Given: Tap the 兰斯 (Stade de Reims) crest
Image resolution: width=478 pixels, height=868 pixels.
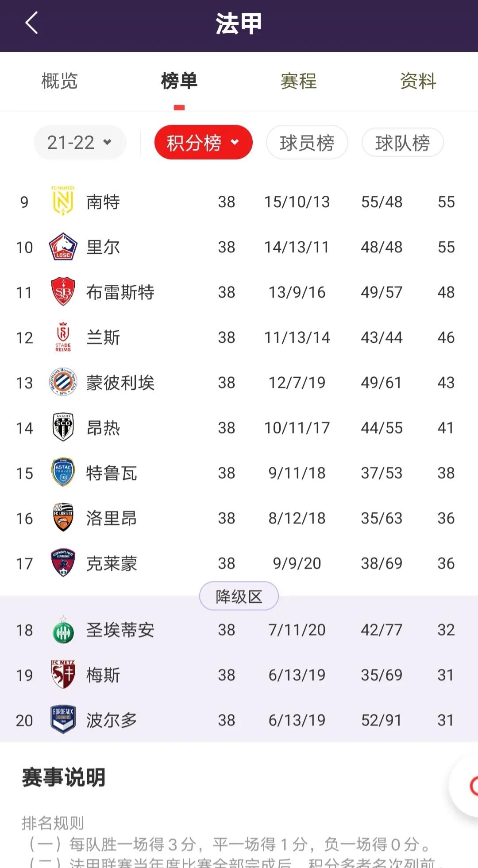Looking at the screenshot, I should coord(62,337).
